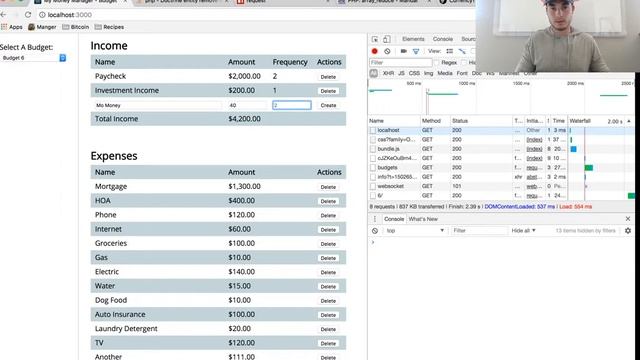Open the Select A Budget dropdown
The height and width of the screenshot is (360, 640).
click(33, 58)
